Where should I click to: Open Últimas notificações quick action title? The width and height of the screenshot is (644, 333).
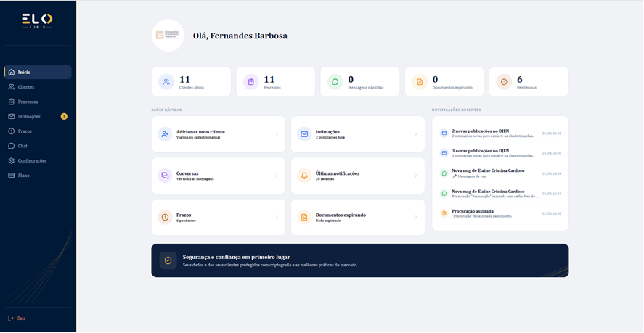pos(337,173)
